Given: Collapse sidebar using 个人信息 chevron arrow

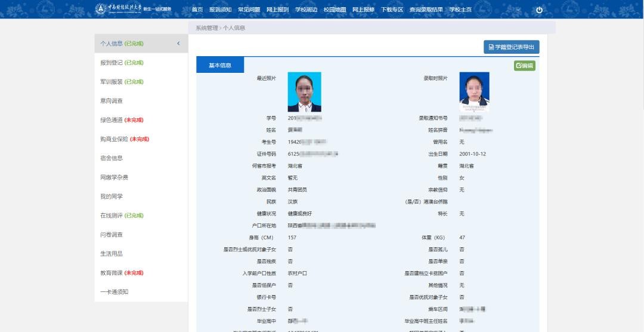Looking at the screenshot, I should 178,43.
